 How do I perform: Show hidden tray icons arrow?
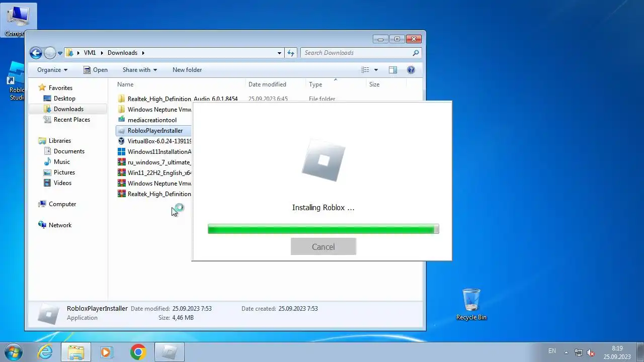click(566, 352)
